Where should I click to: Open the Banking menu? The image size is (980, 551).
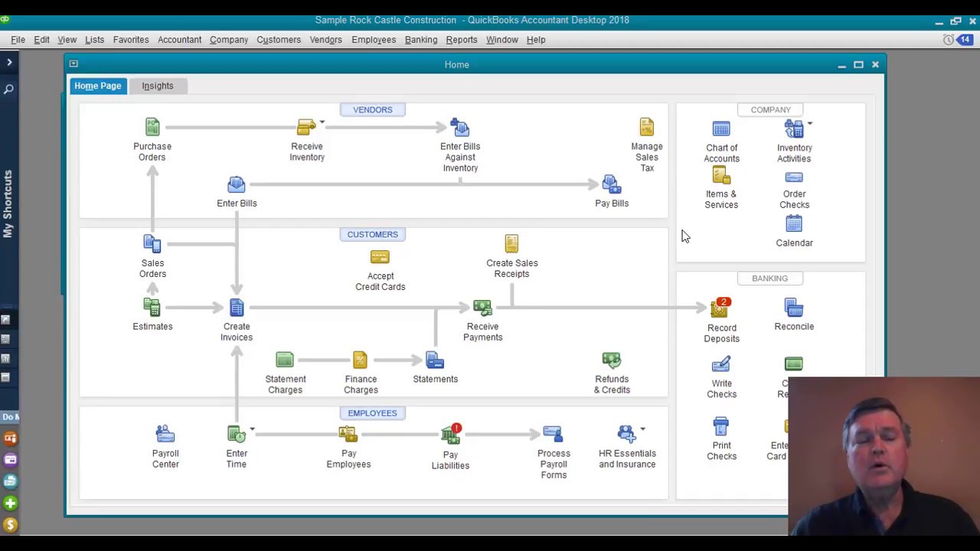[421, 40]
